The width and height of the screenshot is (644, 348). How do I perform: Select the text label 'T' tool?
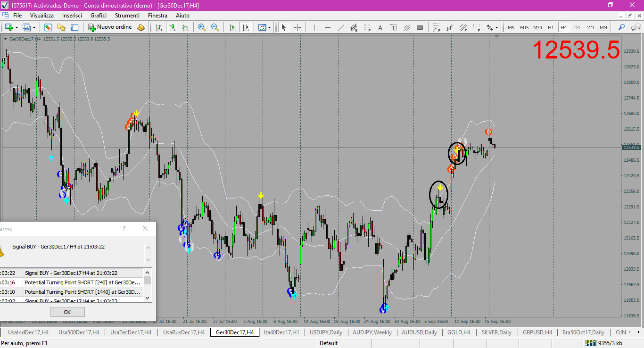coord(393,27)
